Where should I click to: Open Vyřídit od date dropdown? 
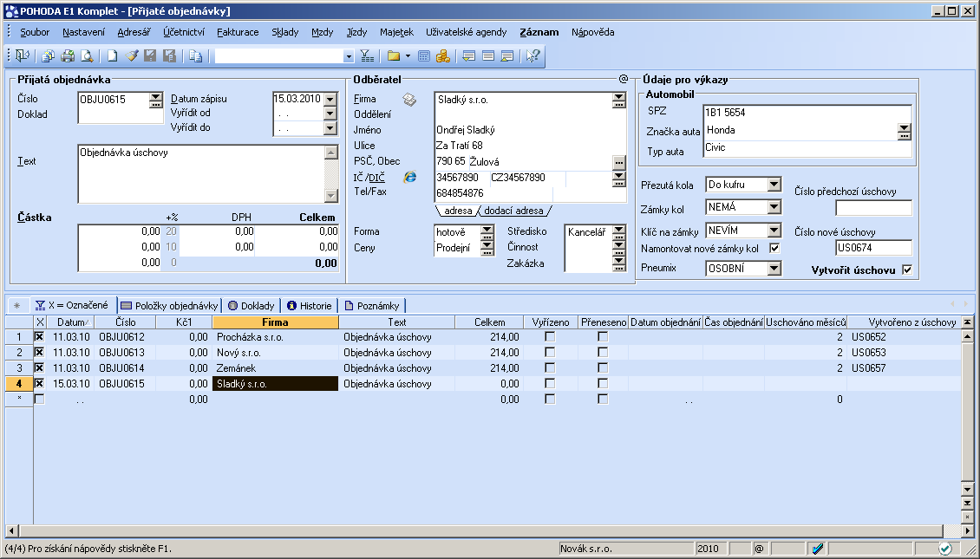coord(330,114)
